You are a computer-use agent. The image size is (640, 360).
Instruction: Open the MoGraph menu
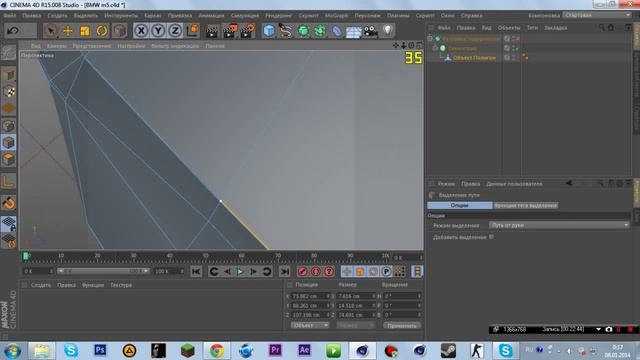tap(336, 16)
